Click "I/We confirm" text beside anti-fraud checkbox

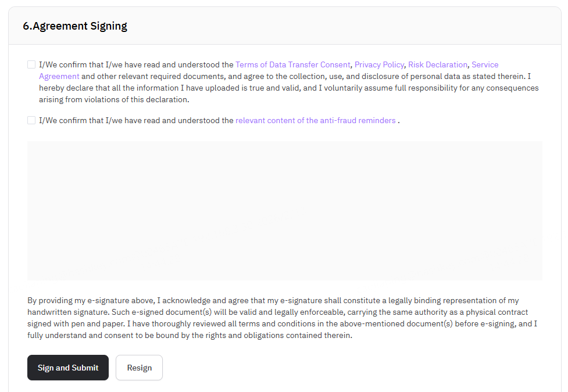click(64, 120)
